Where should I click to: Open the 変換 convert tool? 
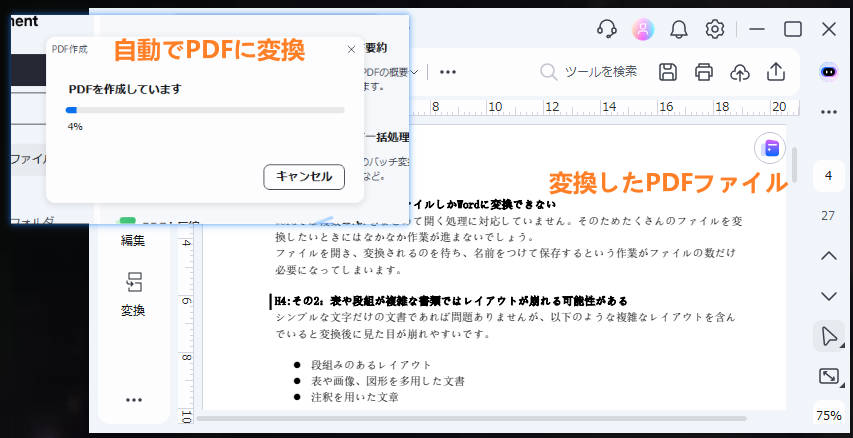coord(133,294)
